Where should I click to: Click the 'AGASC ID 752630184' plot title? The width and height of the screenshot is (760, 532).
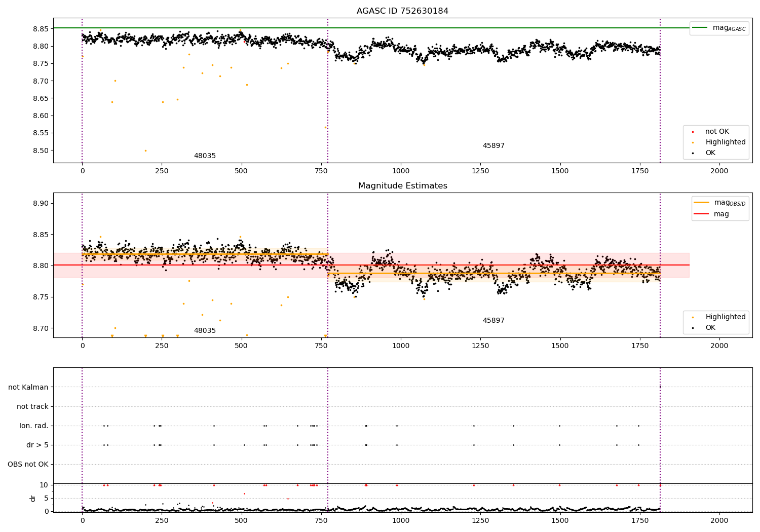click(403, 11)
